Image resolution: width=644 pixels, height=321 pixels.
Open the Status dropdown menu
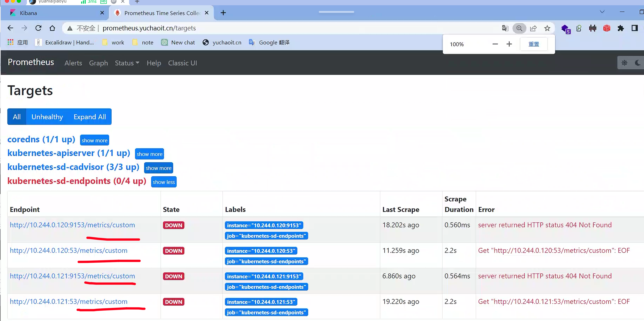coord(127,63)
